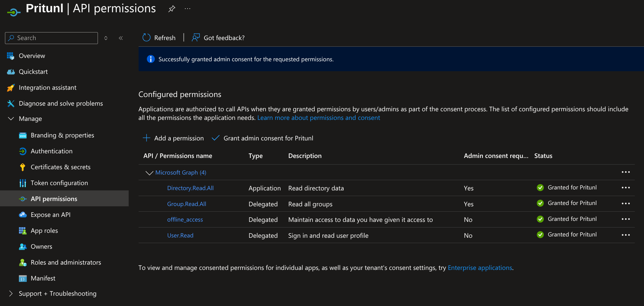Open the Expose an API page
The width and height of the screenshot is (644, 306).
coord(51,215)
